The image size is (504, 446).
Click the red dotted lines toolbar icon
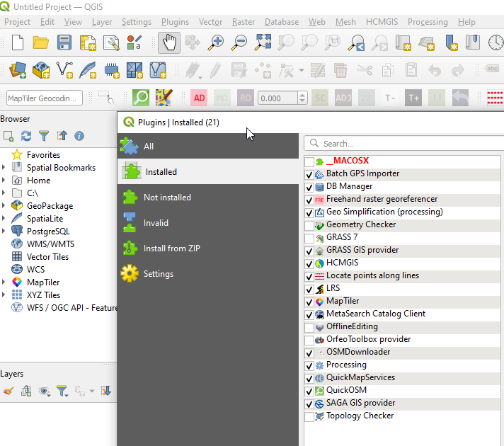click(495, 98)
